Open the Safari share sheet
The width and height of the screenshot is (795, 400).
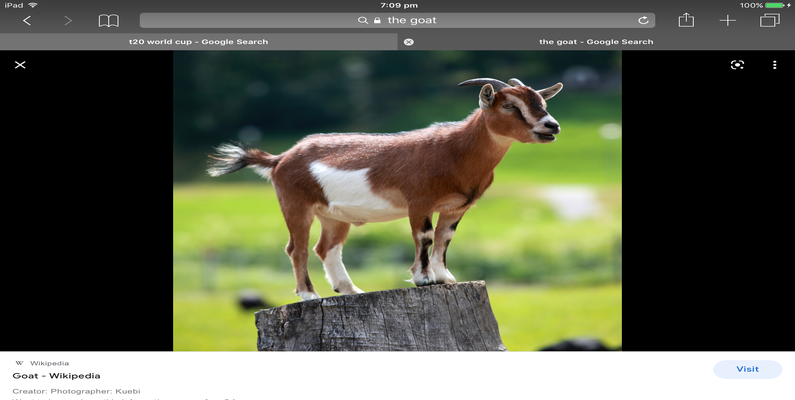tap(686, 20)
